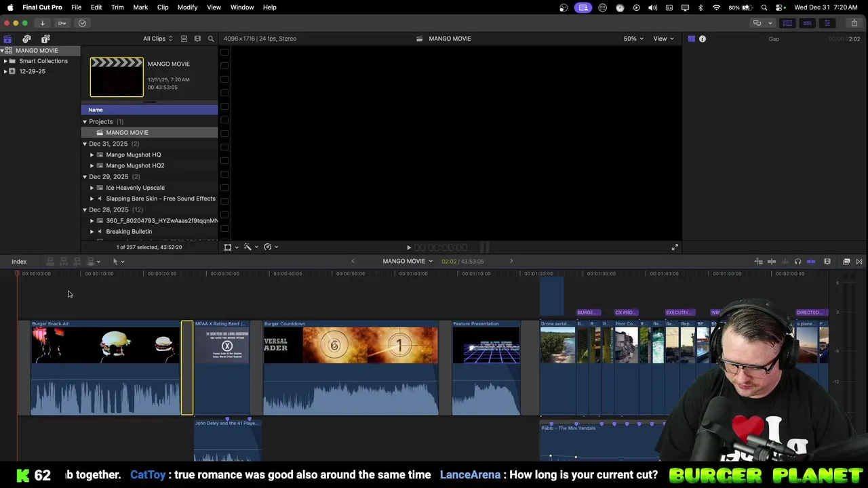This screenshot has width=868, height=488.
Task: Select the Burger Countdown timeline clip
Action: (x=351, y=367)
